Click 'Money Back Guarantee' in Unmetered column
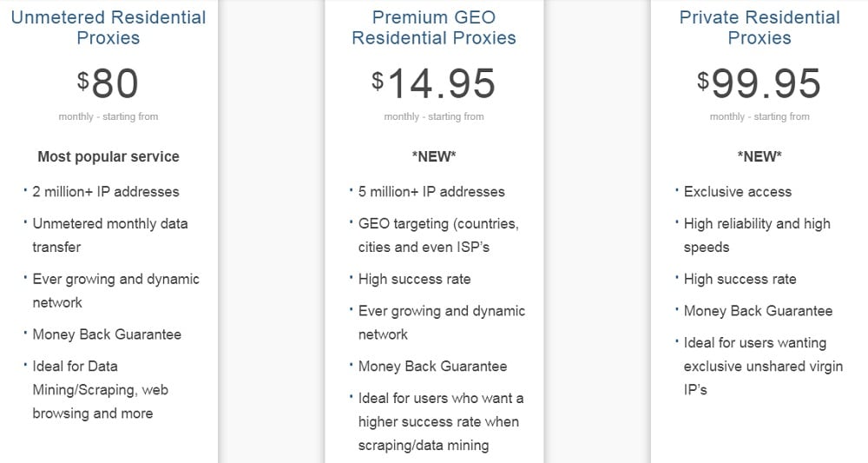 click(107, 334)
